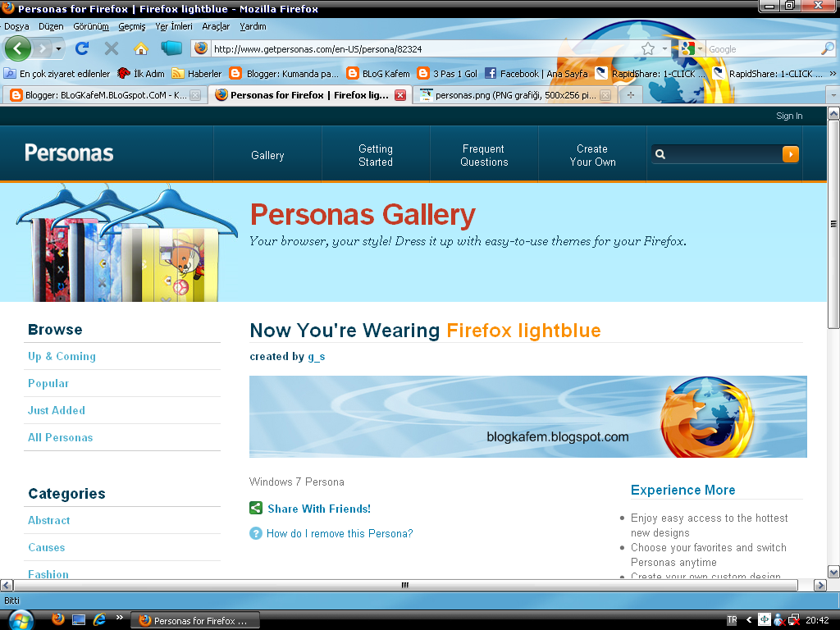The width and height of the screenshot is (840, 630).
Task: Open the İlk Adım bookmark
Action: tap(141, 73)
